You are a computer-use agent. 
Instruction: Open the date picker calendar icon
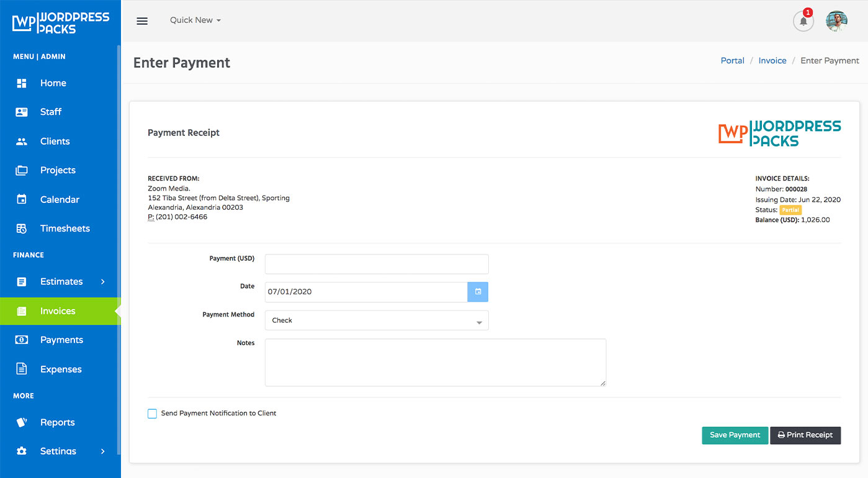click(478, 291)
